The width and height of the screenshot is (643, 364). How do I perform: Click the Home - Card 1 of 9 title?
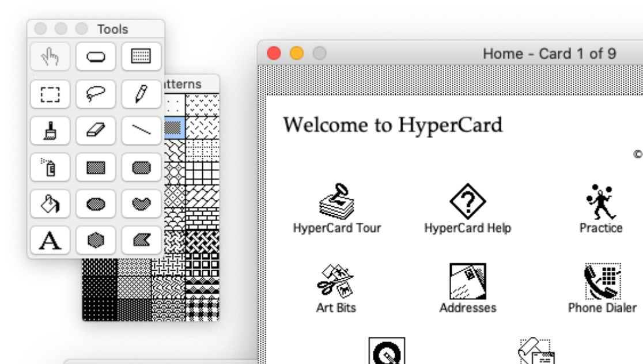point(549,54)
